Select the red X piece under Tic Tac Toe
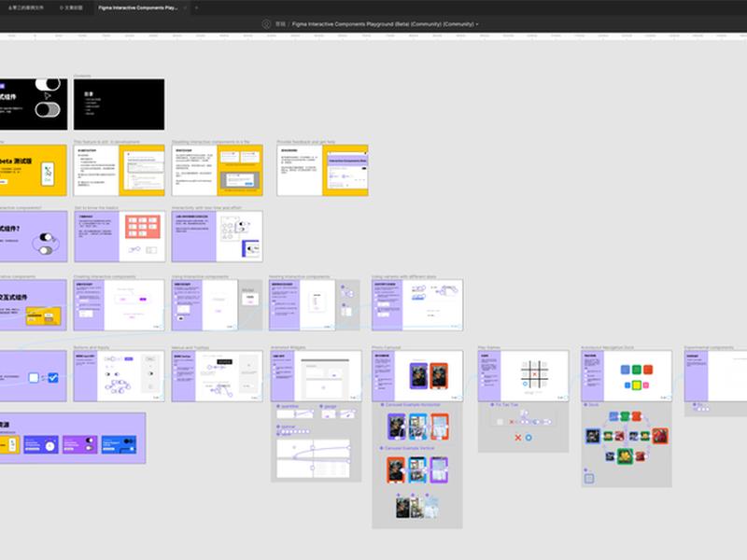 tap(518, 437)
